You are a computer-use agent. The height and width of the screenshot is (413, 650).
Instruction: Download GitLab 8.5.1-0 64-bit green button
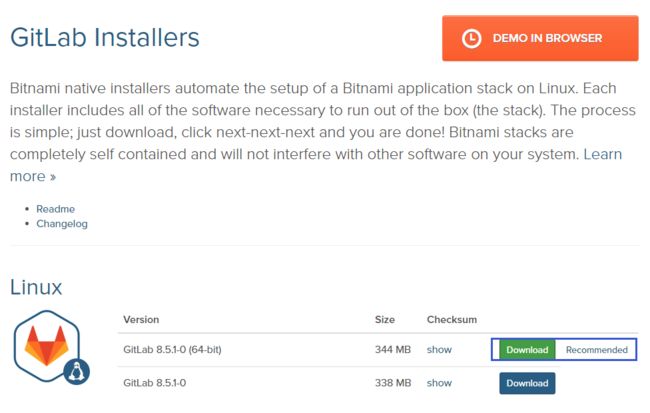pyautogui.click(x=527, y=350)
